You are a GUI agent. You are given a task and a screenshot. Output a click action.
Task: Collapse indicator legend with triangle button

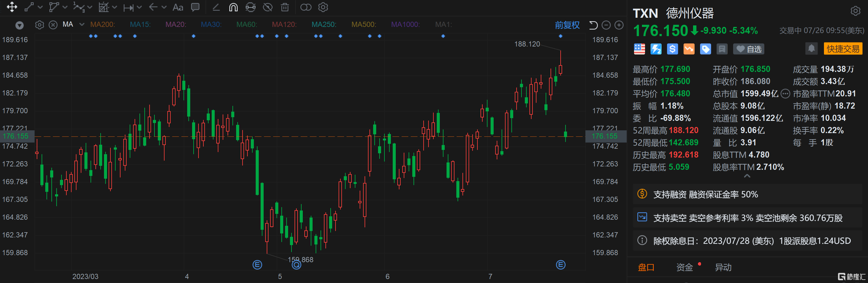coord(20,25)
